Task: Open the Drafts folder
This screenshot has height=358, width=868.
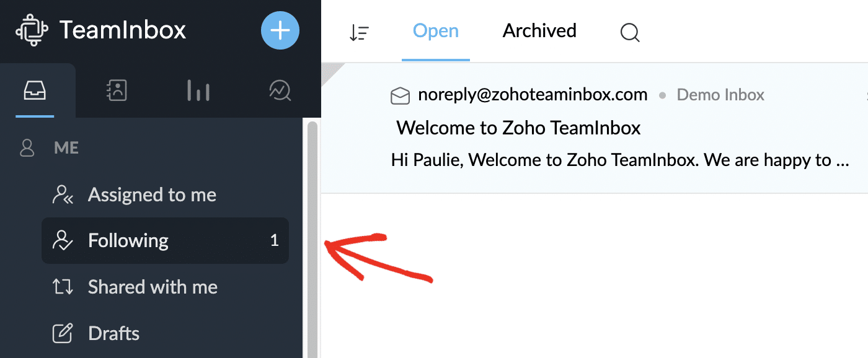Action: point(113,333)
